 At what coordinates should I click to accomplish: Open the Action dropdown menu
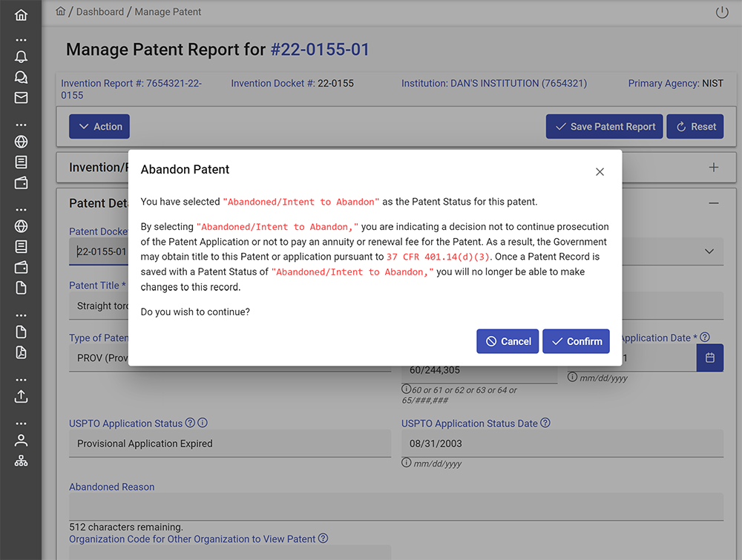click(x=99, y=127)
